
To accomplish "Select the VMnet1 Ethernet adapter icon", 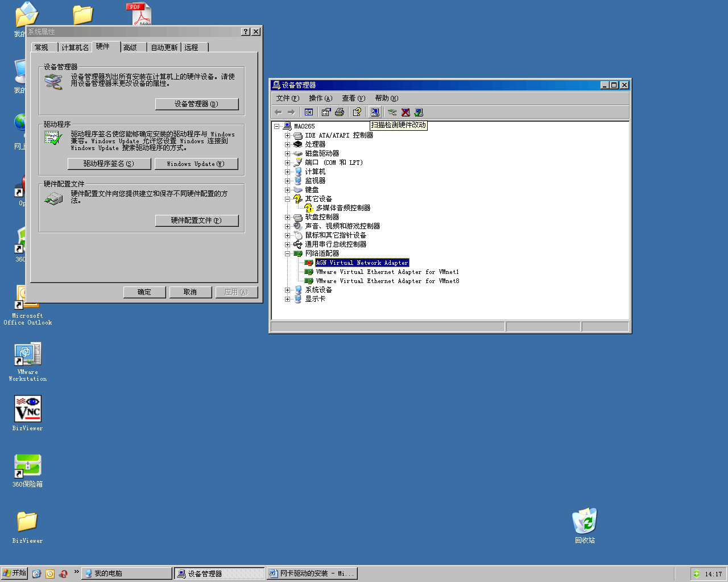I will point(309,272).
